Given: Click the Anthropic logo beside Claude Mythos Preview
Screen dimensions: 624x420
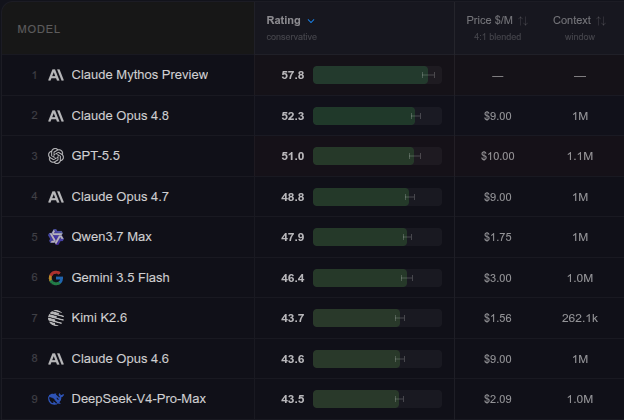Looking at the screenshot, I should click(x=56, y=75).
